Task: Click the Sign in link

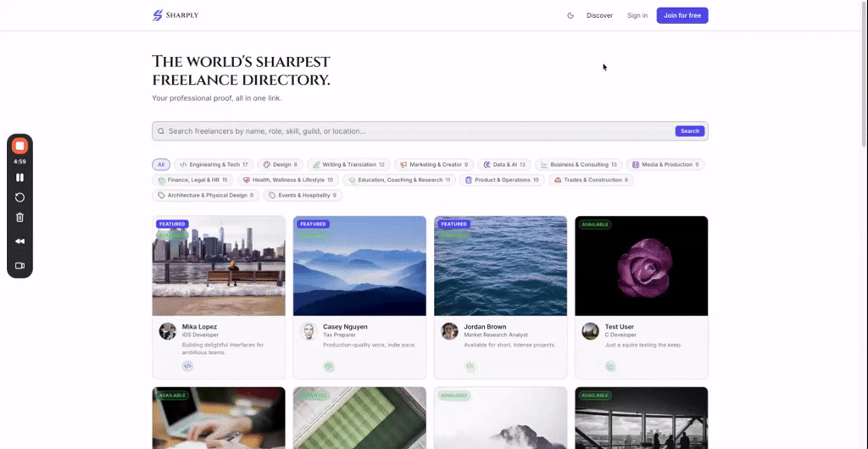Action: pos(637,15)
